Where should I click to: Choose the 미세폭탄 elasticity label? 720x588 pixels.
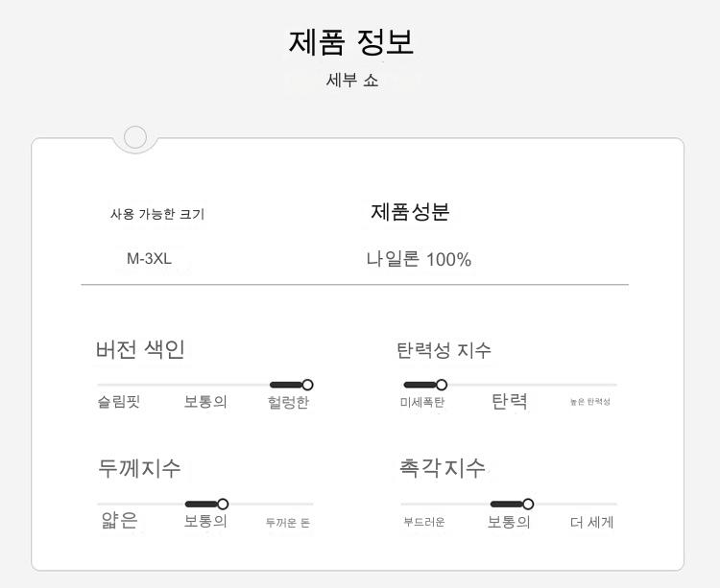422,403
